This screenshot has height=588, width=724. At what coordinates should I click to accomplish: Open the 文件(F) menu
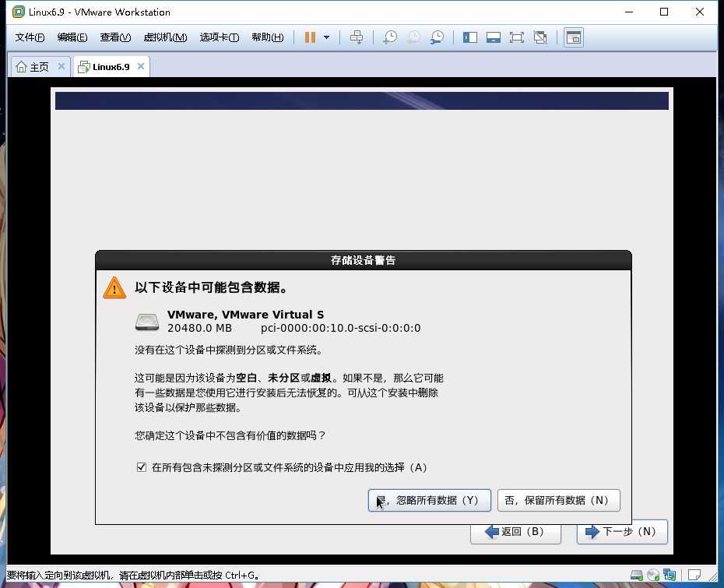(30, 37)
